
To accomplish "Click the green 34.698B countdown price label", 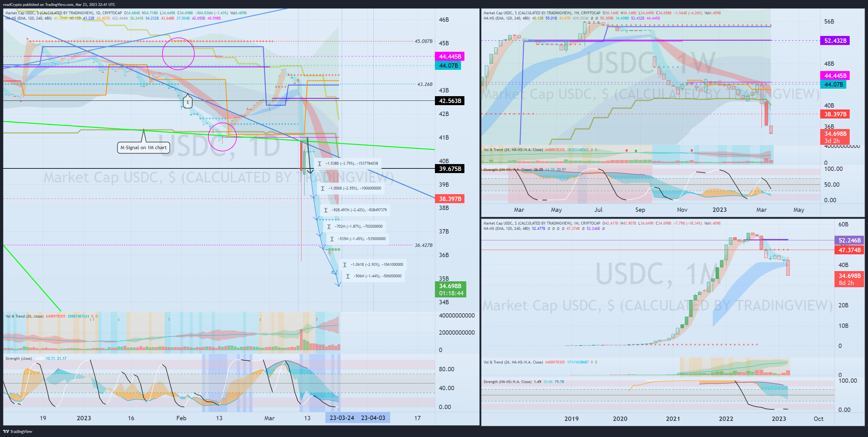I will pos(451,290).
